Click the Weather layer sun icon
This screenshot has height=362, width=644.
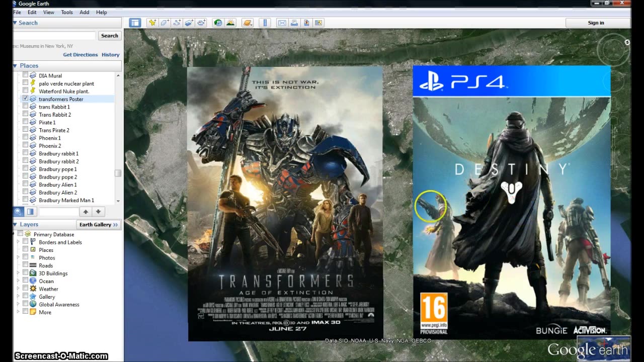pos(33,289)
